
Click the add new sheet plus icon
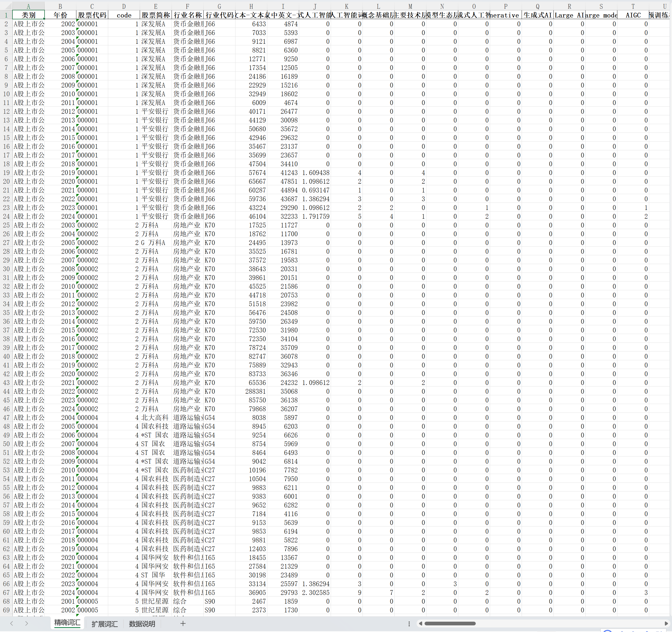pos(183,624)
